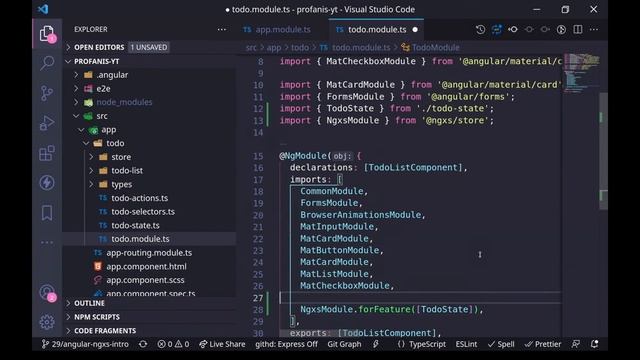Open the Thunder Client lightning icon
The height and width of the screenshot is (360, 640).
47,182
